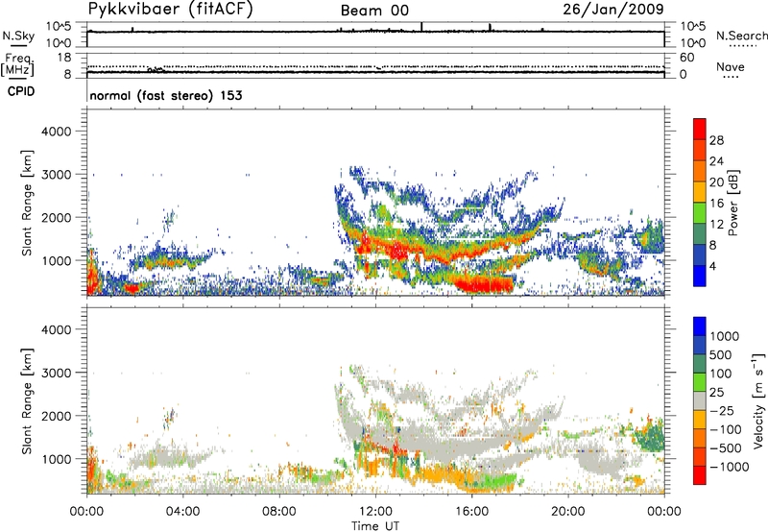The image size is (768, 532).
Task: Click the 4000 tick of the power panel
Action: [x=56, y=132]
